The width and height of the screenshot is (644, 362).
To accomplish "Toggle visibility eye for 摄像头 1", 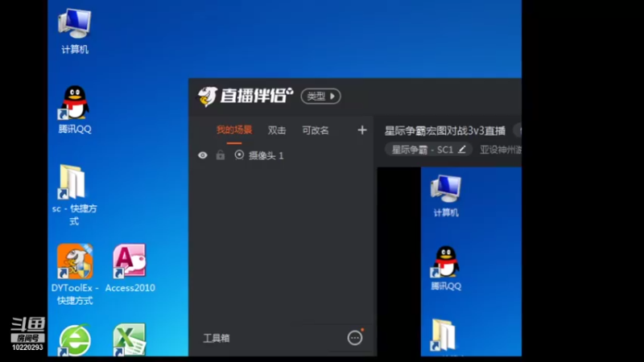I will click(x=203, y=155).
